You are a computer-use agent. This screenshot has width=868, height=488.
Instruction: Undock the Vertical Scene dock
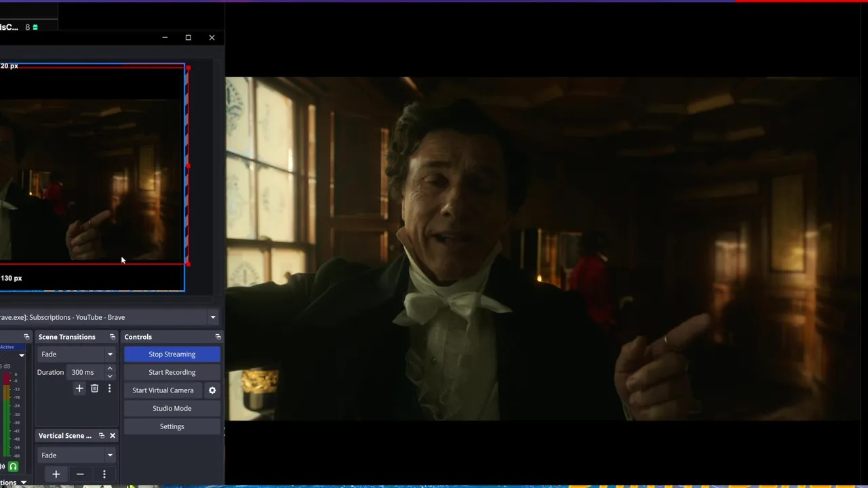click(102, 436)
